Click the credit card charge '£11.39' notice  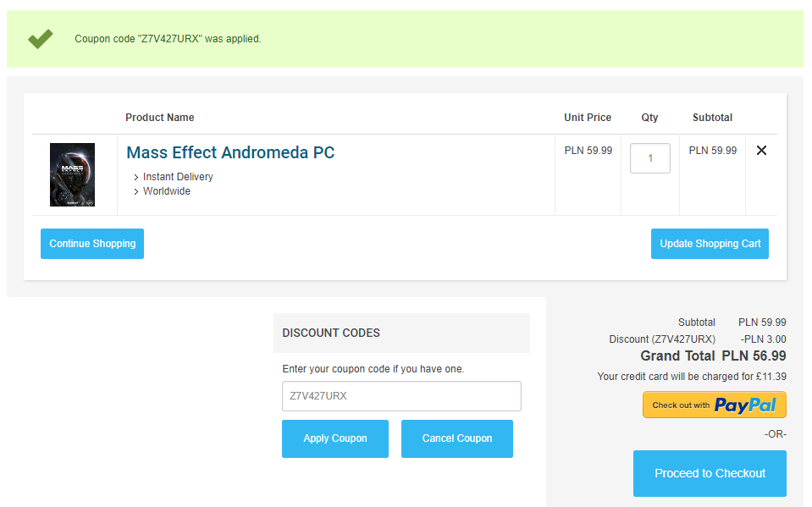click(692, 377)
